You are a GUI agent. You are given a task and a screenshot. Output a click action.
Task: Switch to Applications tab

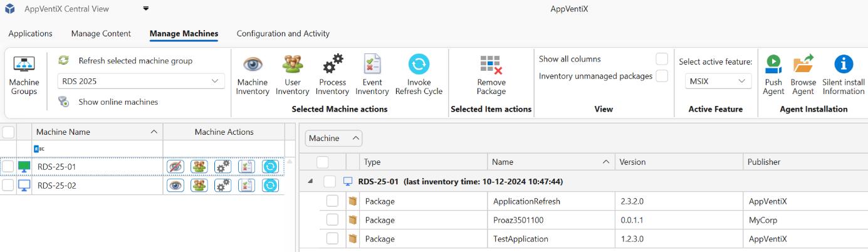(x=30, y=34)
